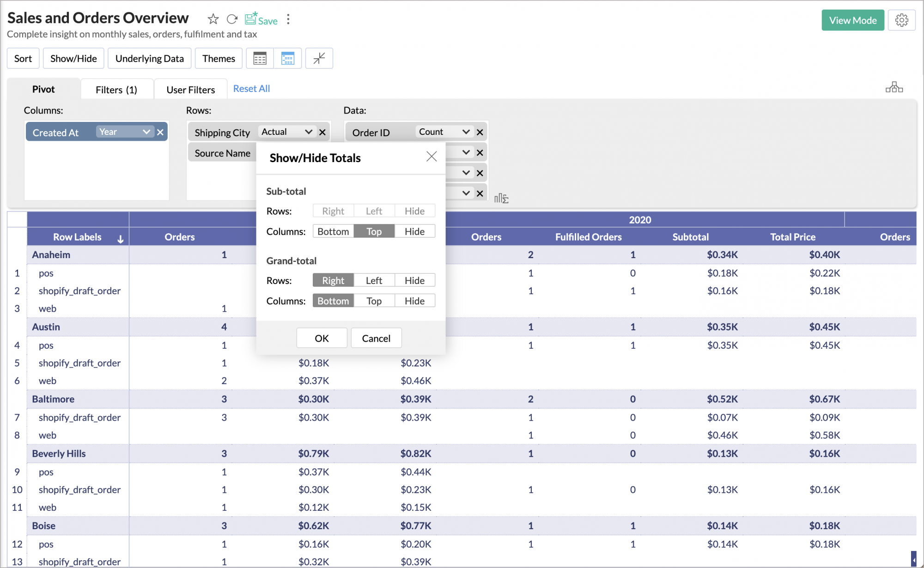Click the hierarchy tree icon

click(x=894, y=87)
